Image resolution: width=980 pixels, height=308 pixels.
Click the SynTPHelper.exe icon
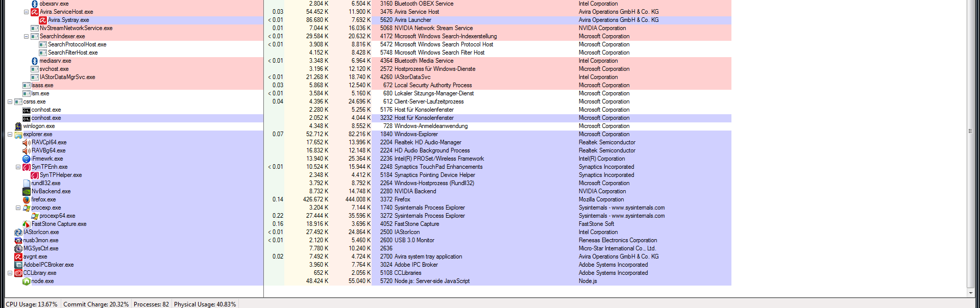[35, 175]
